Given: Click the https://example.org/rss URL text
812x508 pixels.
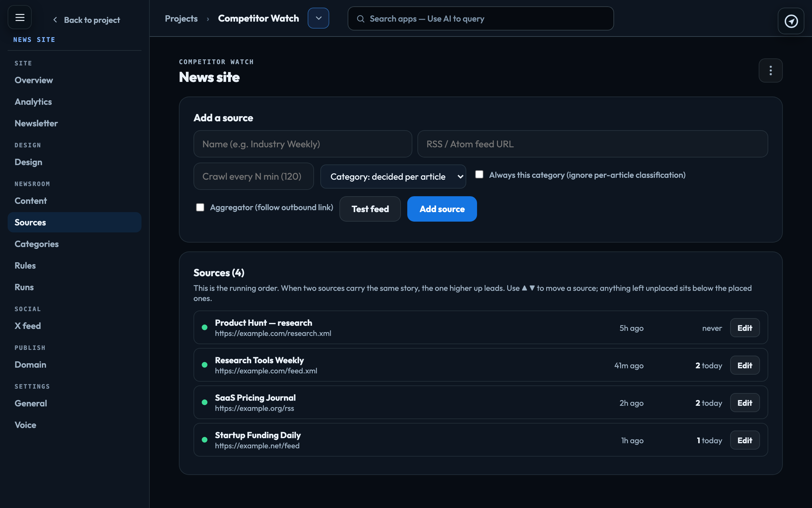Looking at the screenshot, I should click(254, 408).
